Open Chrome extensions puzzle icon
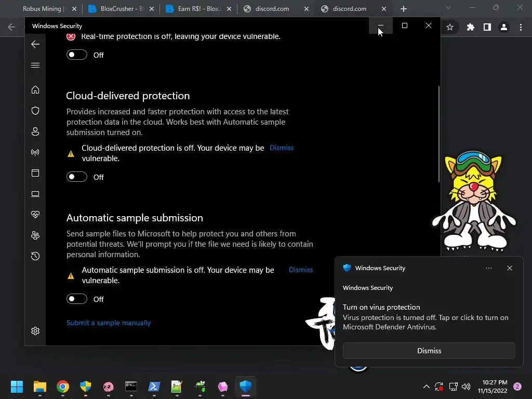532x399 pixels. (470, 27)
